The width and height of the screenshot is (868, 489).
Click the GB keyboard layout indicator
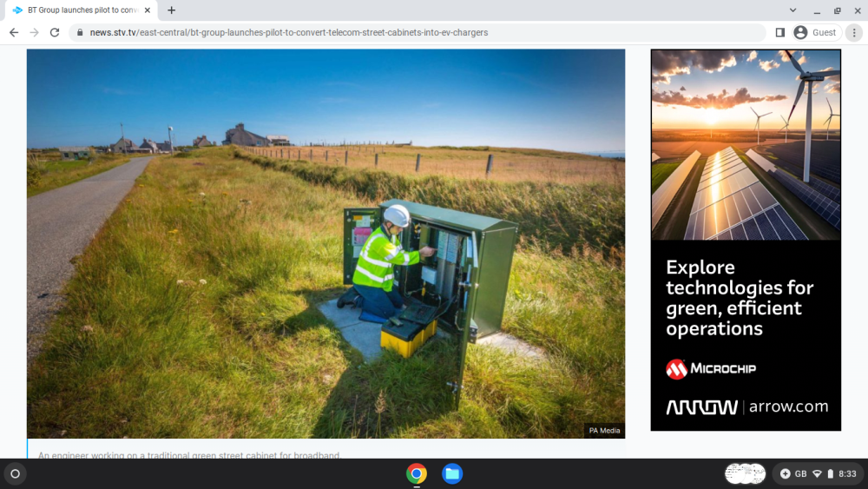[x=800, y=473]
